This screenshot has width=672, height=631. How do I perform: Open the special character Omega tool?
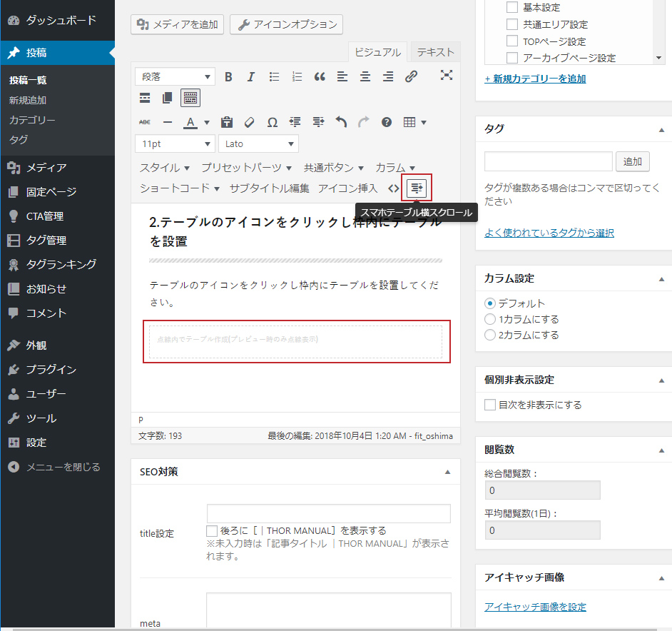coord(273,122)
